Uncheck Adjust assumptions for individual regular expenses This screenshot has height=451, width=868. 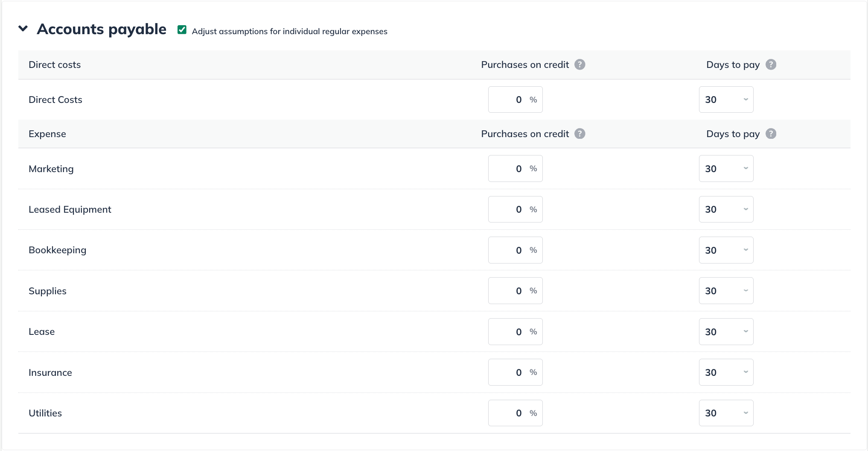pyautogui.click(x=182, y=30)
